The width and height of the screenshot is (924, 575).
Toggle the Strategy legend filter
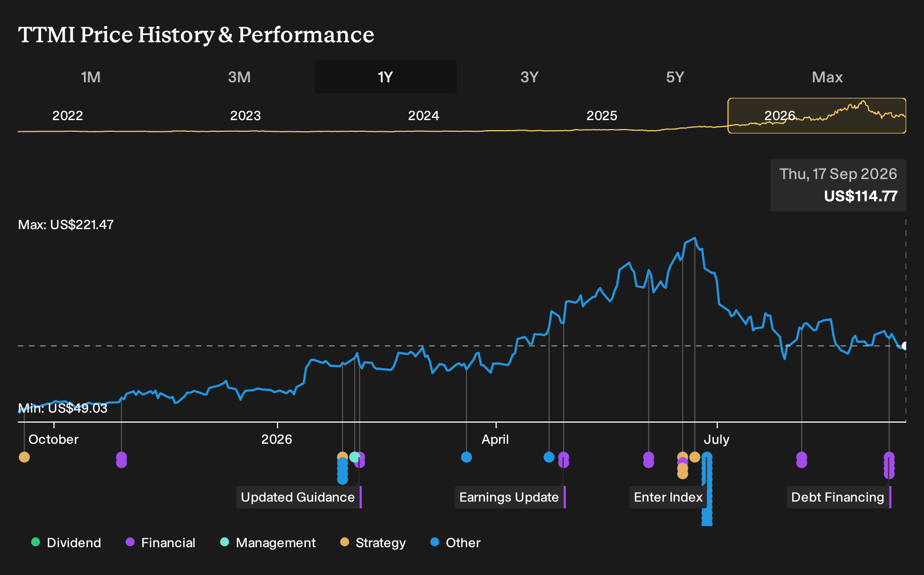pos(373,543)
